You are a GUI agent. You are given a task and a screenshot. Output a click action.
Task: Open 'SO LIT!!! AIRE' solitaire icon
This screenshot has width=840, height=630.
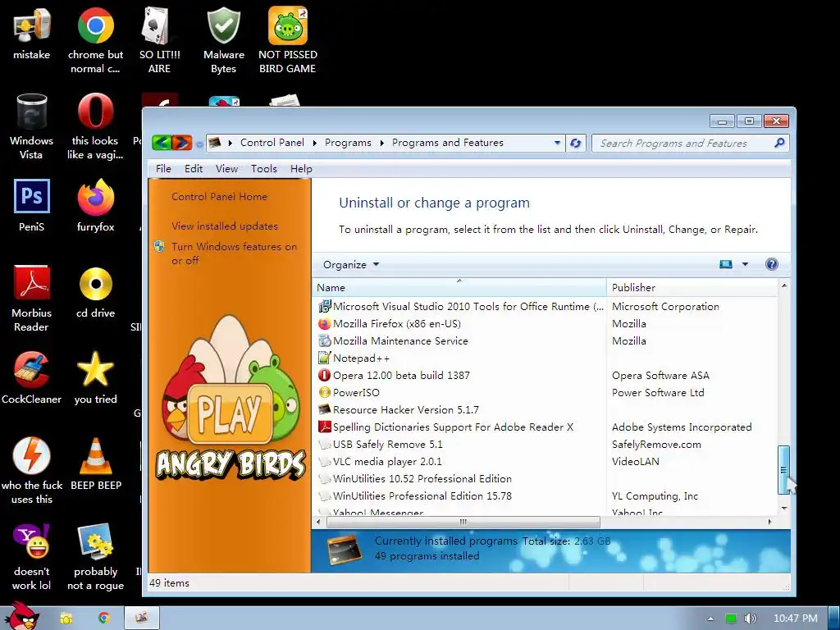tap(159, 39)
